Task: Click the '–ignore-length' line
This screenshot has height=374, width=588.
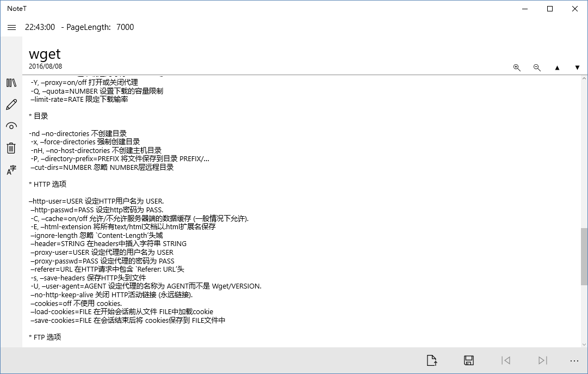Action: (x=97, y=235)
